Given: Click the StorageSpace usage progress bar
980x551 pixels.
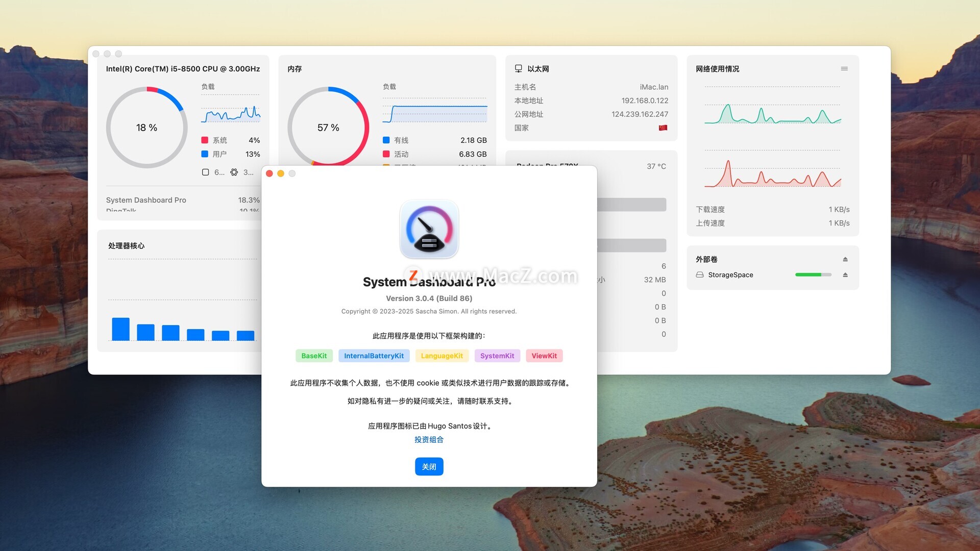Looking at the screenshot, I should pyautogui.click(x=813, y=275).
